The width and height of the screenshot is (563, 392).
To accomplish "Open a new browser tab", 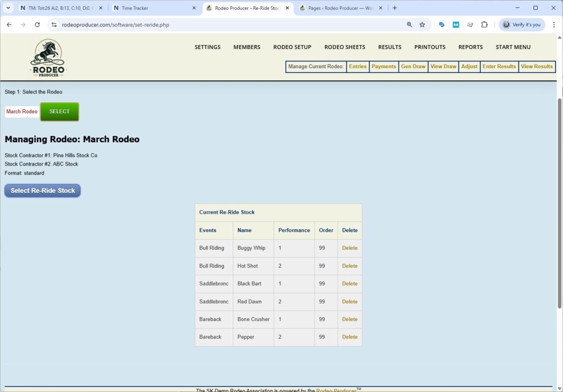I will 395,8.
